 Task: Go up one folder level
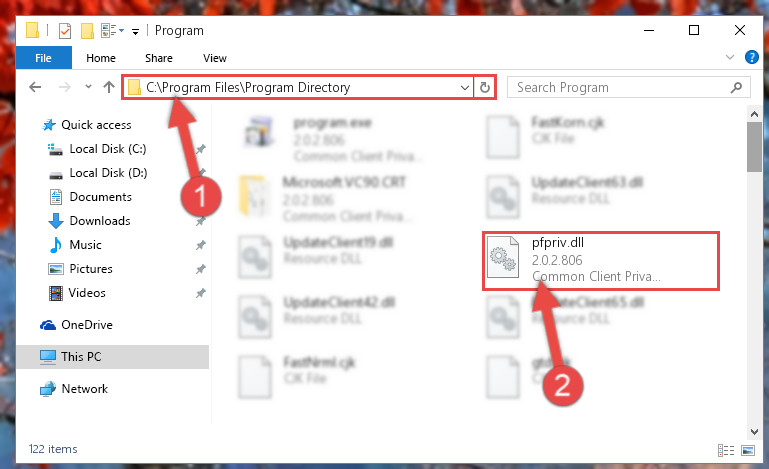109,87
